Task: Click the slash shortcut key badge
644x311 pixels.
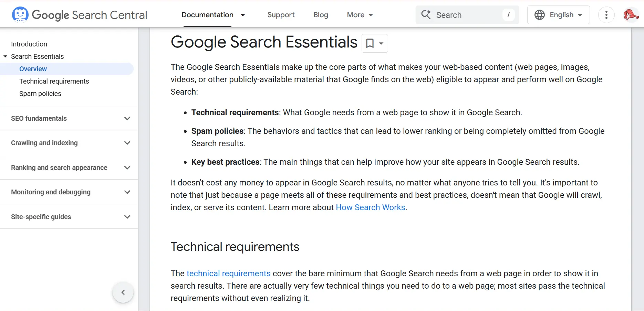Action: 508,15
